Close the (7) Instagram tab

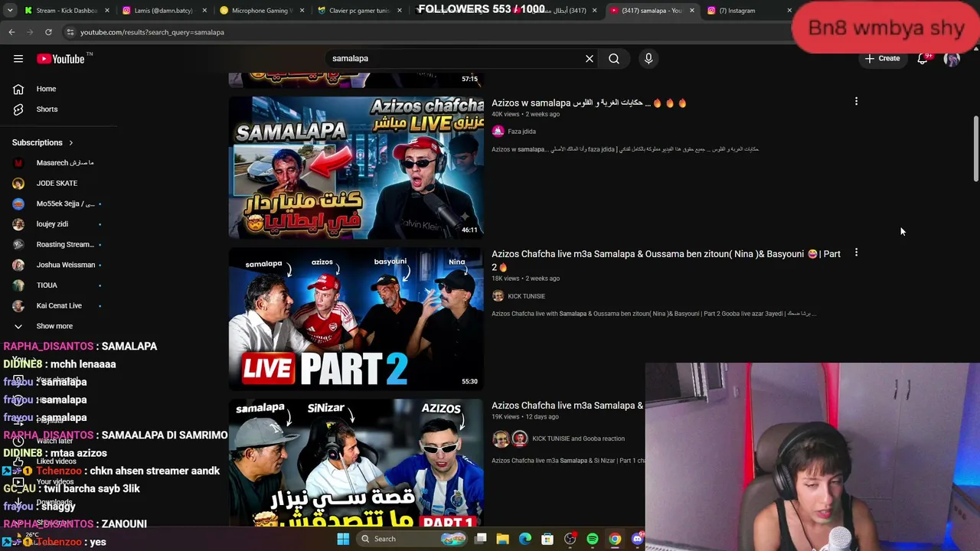point(789,11)
